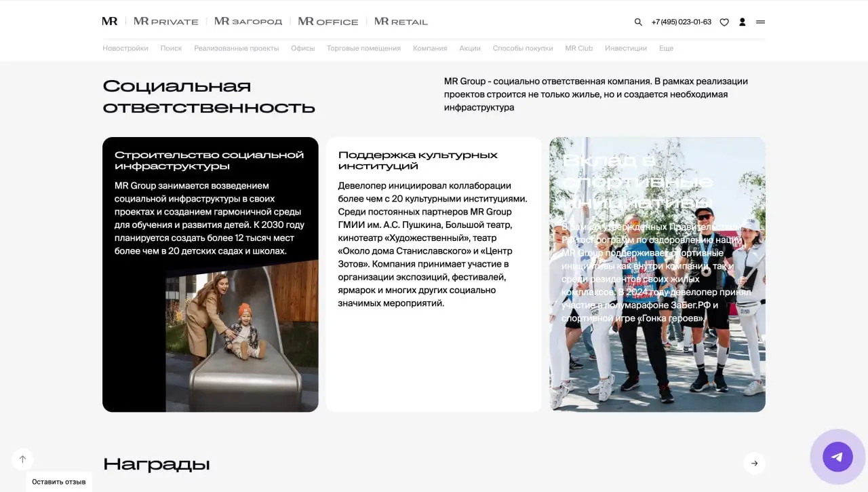868x492 pixels.
Task: Open the Новостройки menu item
Action: point(125,48)
